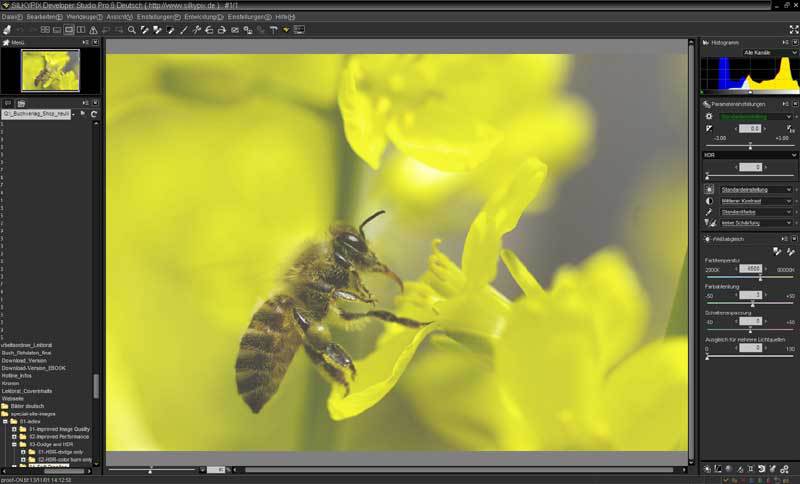Select single preview view mode icon

(x=69, y=30)
